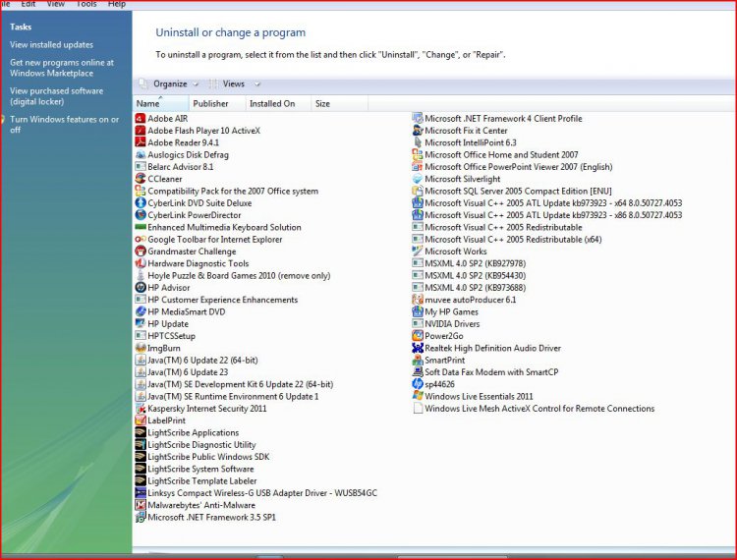Select Microsoft SQL Server 2005 Compact Edition entry
Image resolution: width=737 pixels, height=560 pixels.
[512, 191]
